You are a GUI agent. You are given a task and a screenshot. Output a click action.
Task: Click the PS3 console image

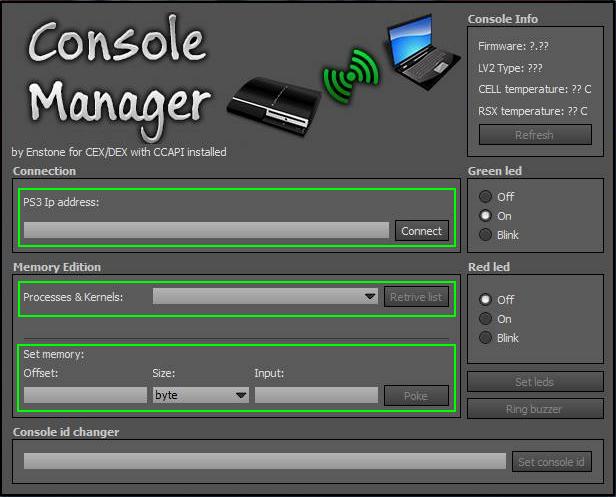[x=274, y=106]
